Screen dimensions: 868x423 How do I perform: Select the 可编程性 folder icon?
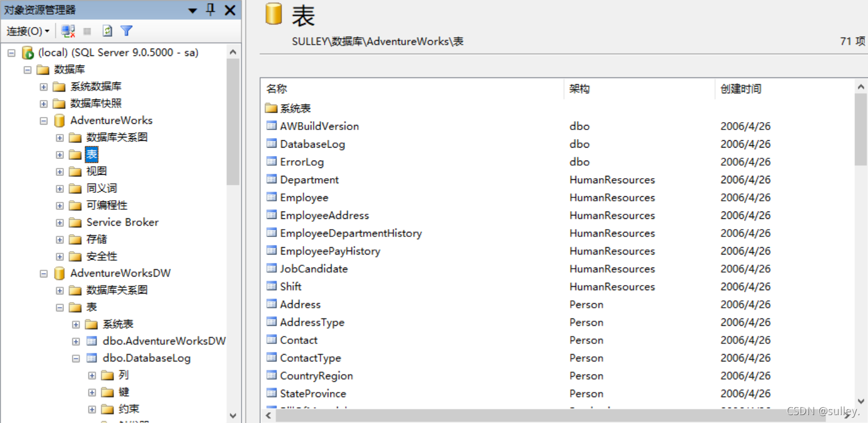75,205
